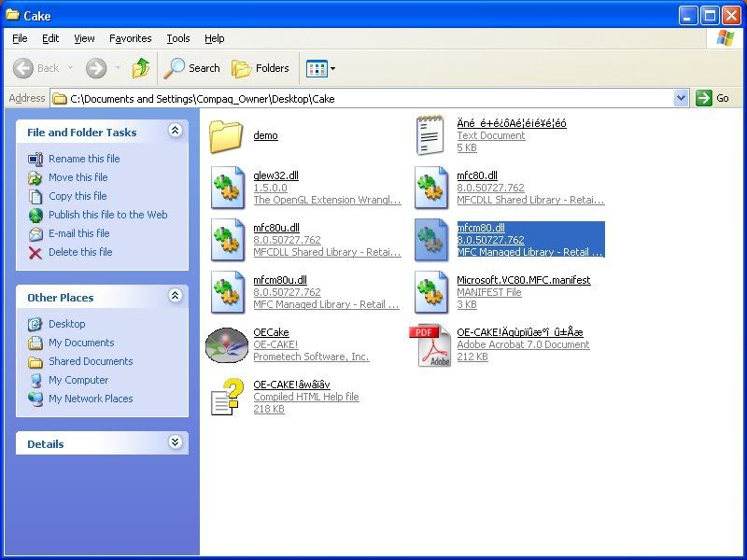Viewport: 747px width, 560px height.
Task: Go back with the Back button
Action: [x=36, y=68]
